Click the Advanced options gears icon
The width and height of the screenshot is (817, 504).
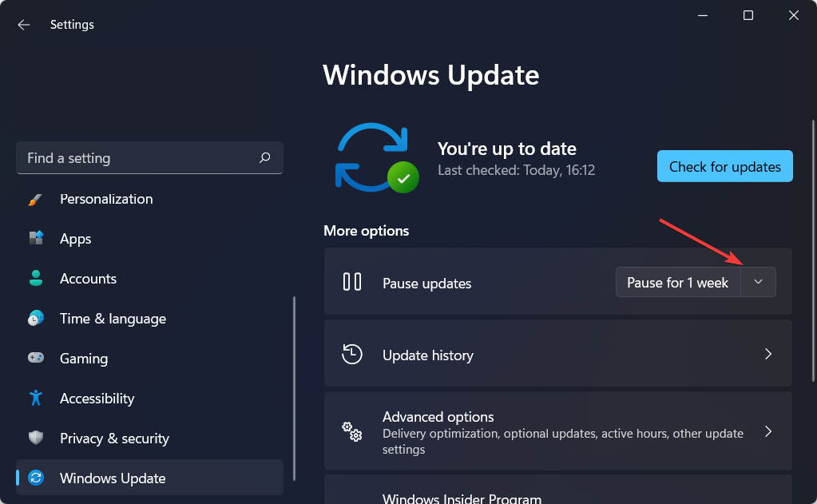tap(351, 431)
